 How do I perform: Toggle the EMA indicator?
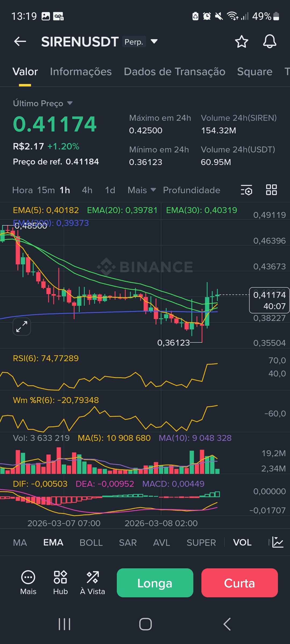(x=53, y=543)
